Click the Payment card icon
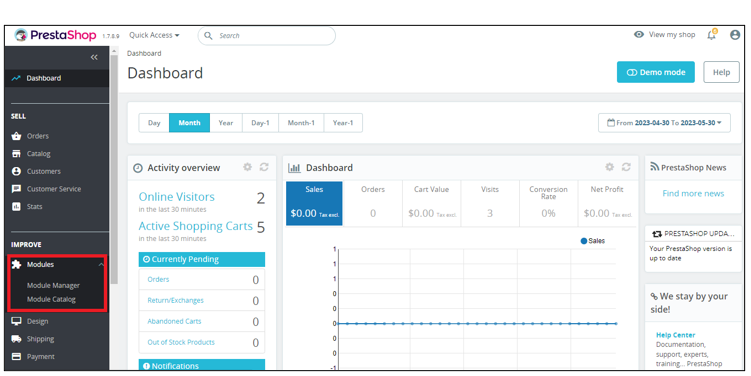This screenshot has width=751, height=376. pos(16,356)
